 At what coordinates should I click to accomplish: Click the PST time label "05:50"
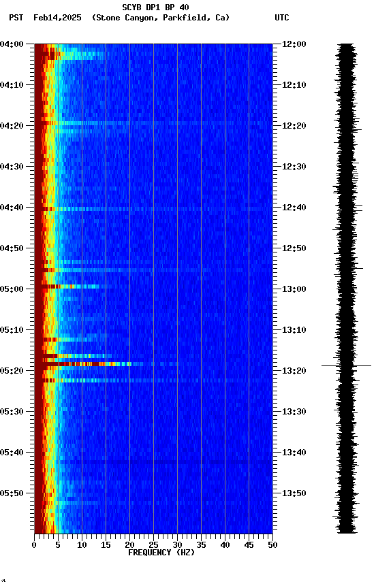click(x=12, y=493)
